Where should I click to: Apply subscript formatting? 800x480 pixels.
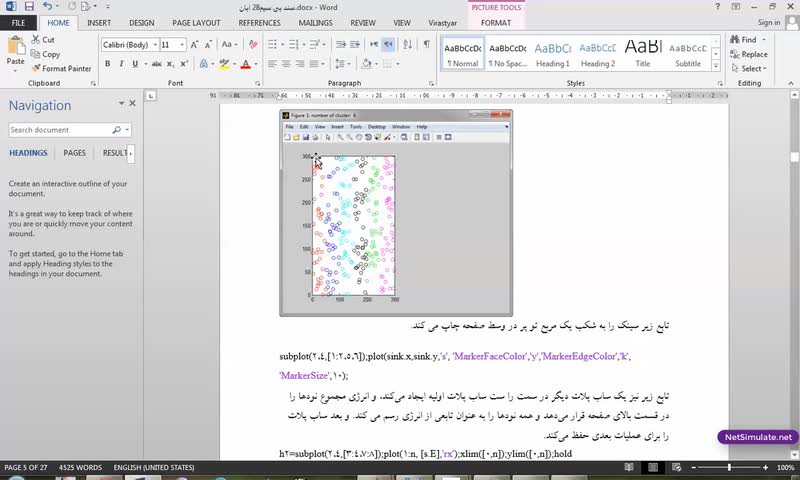click(x=170, y=64)
